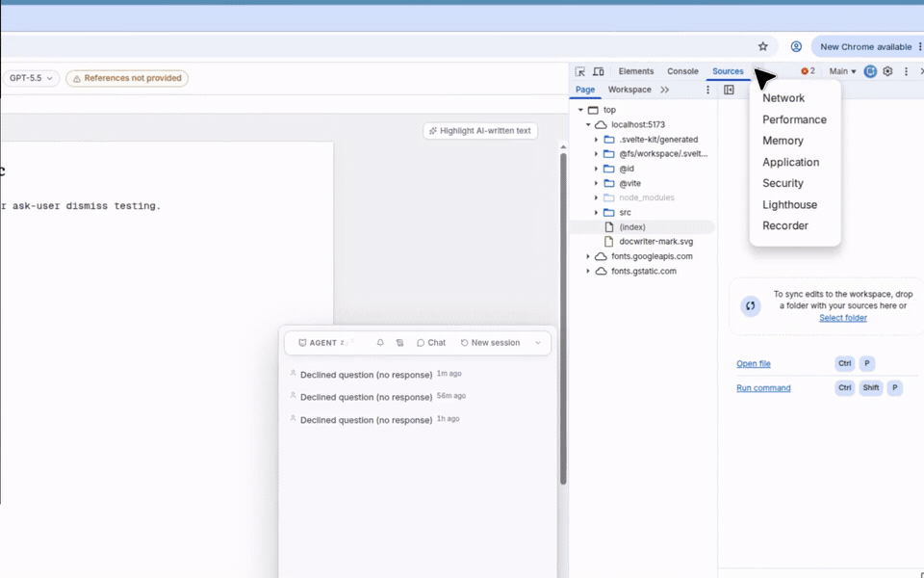Activate the DevTools inspect element picker
Viewport: 924px width, 578px height.
pos(579,71)
